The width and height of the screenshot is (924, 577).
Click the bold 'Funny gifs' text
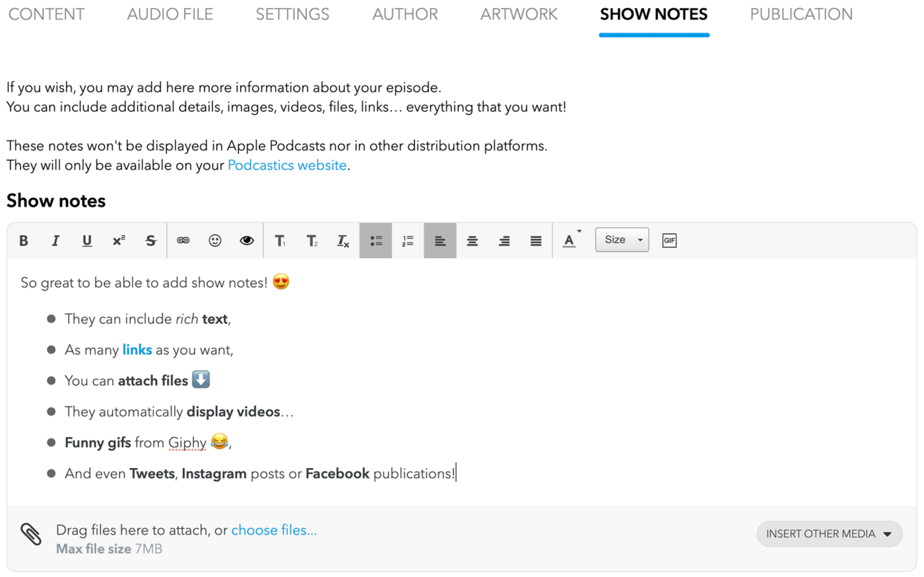(98, 443)
